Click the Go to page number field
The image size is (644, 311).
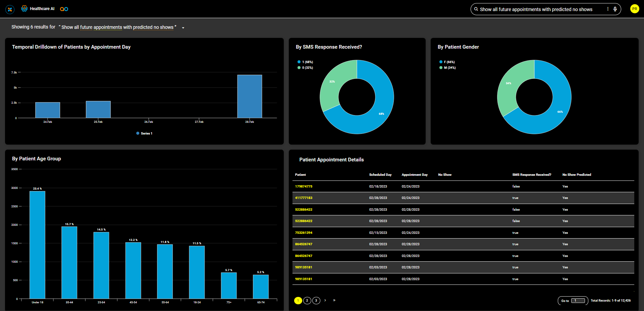[x=578, y=301]
